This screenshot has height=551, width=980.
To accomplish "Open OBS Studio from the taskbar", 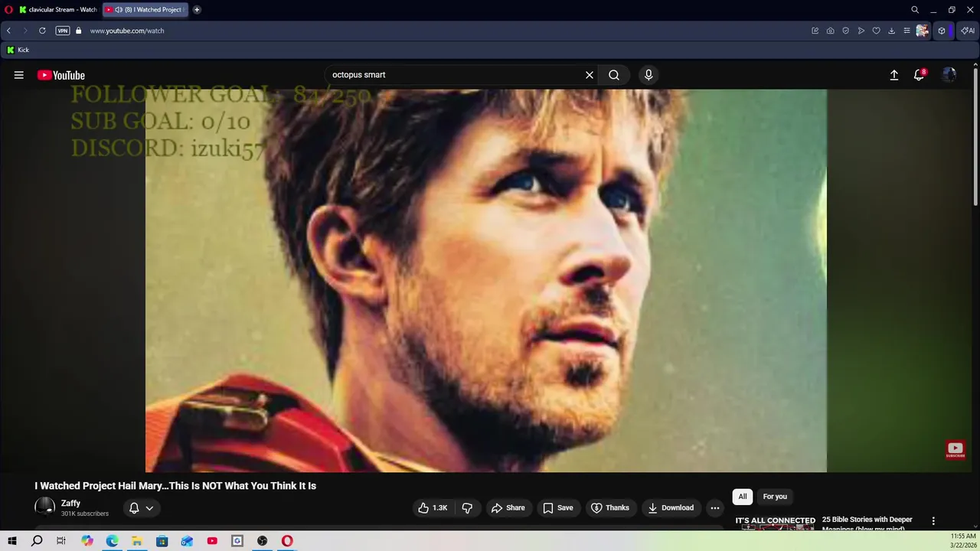I will click(x=263, y=541).
